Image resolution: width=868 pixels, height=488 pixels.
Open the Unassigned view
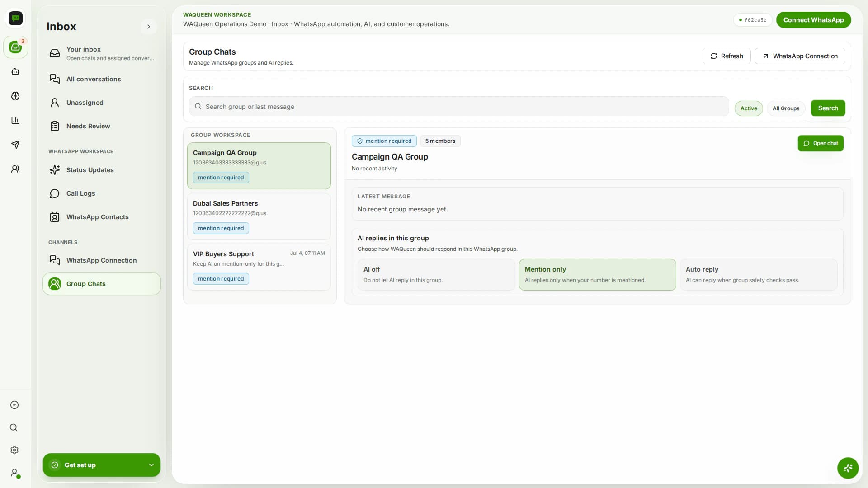pyautogui.click(x=102, y=103)
